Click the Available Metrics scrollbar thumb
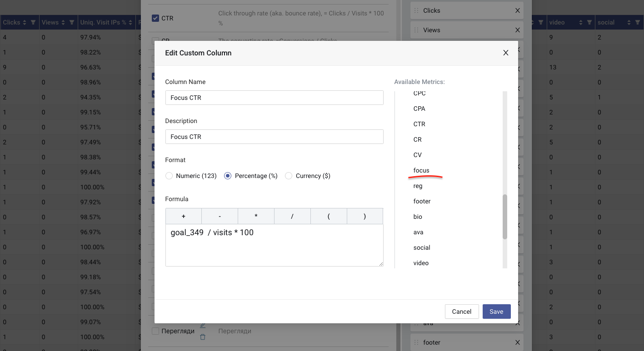Image resolution: width=644 pixels, height=351 pixels. click(x=505, y=217)
